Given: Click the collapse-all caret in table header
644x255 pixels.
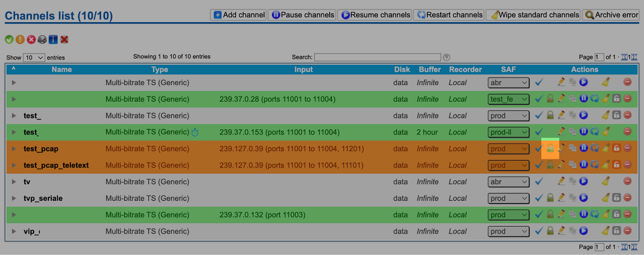Looking at the screenshot, I should (14, 69).
